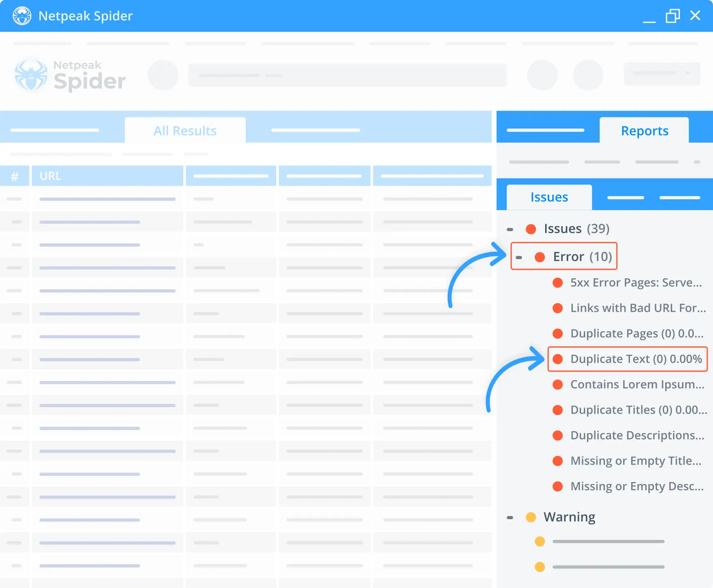Click the Netpeak Spider logo in toolbar
The image size is (713, 588).
[70, 75]
